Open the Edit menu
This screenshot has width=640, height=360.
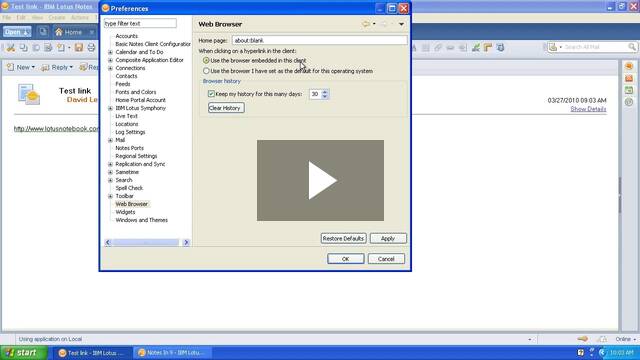click(x=21, y=18)
